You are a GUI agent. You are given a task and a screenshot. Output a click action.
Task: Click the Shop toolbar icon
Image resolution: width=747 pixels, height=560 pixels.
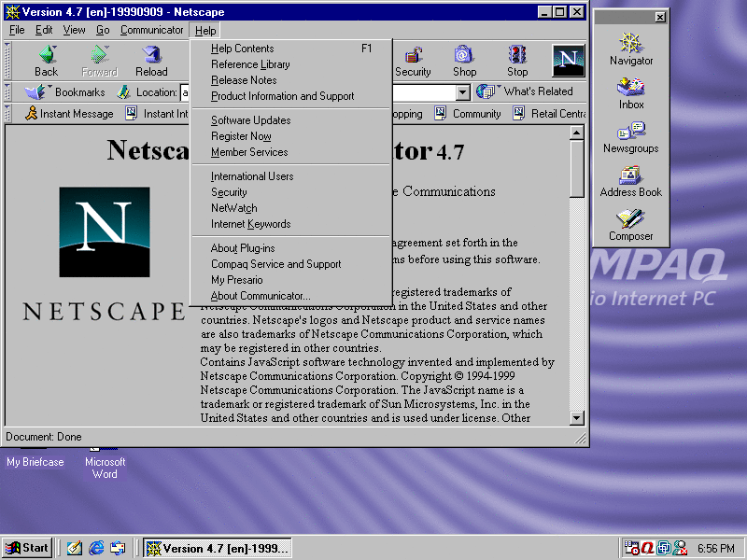click(464, 59)
